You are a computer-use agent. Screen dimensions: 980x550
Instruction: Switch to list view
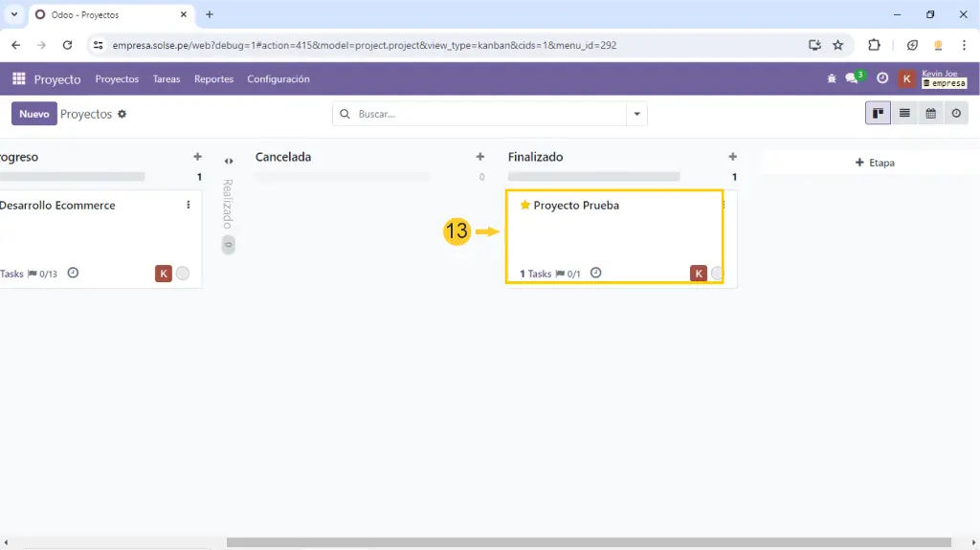tap(904, 114)
